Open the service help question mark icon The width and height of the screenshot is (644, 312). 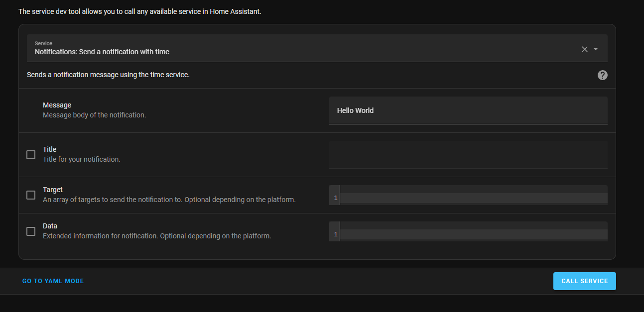pyautogui.click(x=602, y=75)
